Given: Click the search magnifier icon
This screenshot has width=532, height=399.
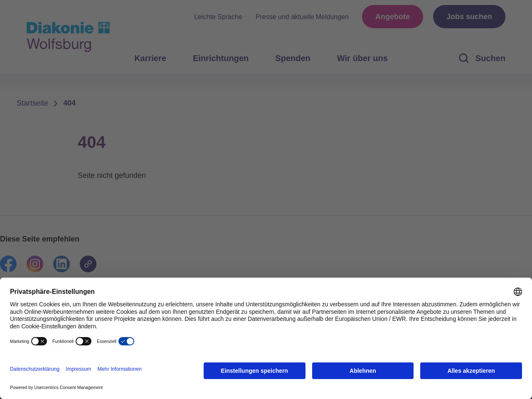Looking at the screenshot, I should click(x=464, y=58).
